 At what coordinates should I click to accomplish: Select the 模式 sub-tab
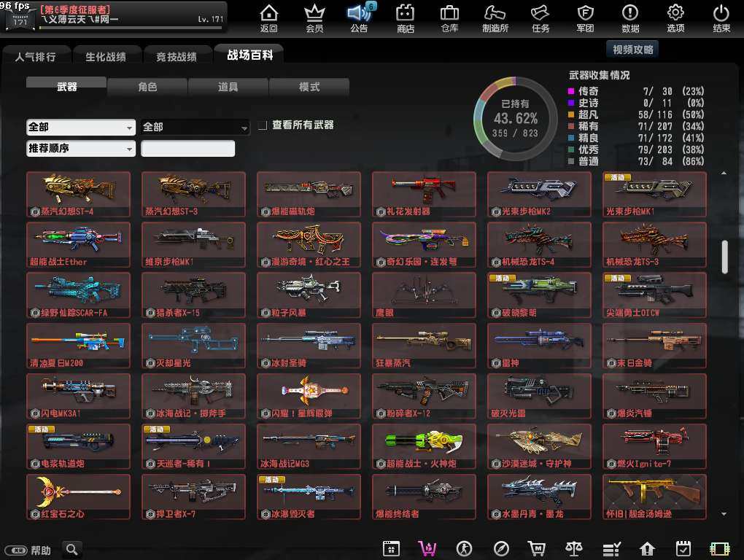309,87
